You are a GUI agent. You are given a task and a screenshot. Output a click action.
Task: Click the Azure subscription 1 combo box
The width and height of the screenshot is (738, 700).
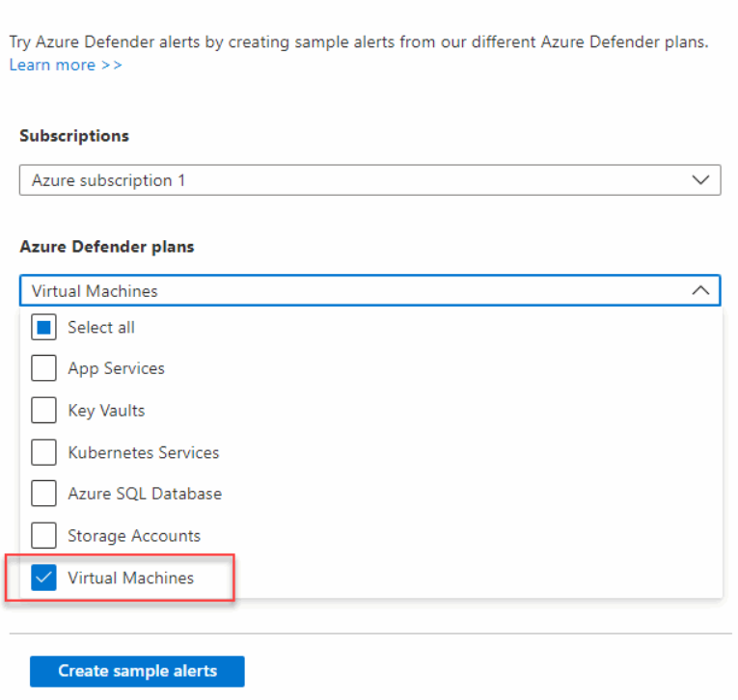point(369,180)
